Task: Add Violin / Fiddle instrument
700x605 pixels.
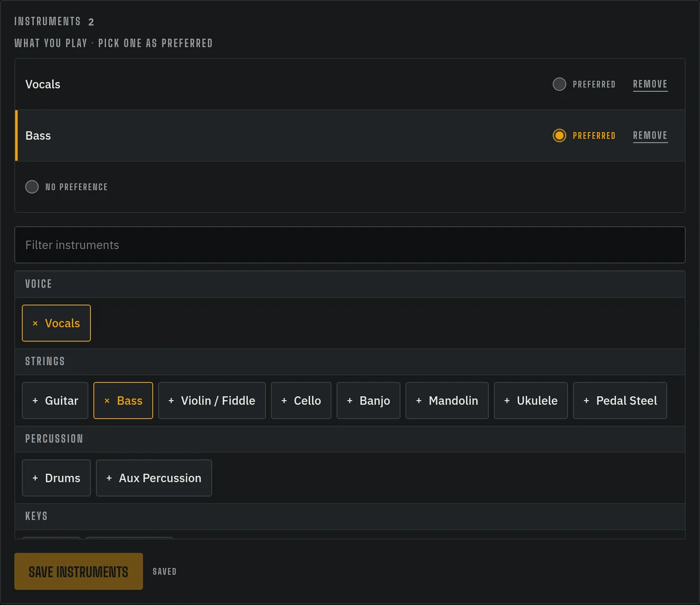Action: [212, 401]
